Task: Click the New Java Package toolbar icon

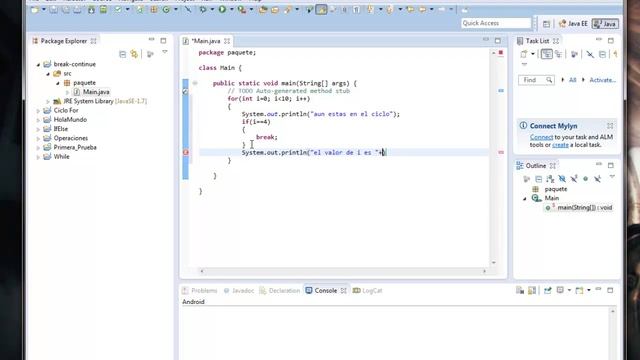Action: pyautogui.click(x=154, y=9)
